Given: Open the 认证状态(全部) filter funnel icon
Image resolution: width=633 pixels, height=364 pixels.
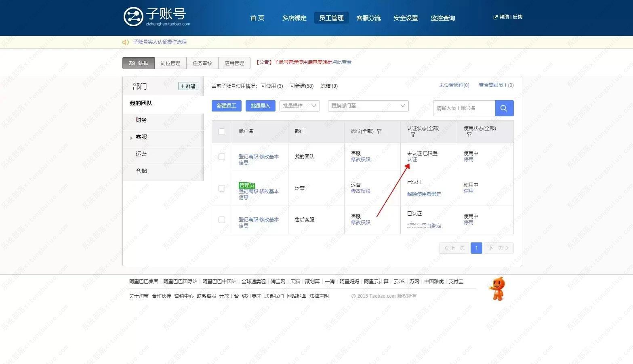Looking at the screenshot, I should coord(412,135).
